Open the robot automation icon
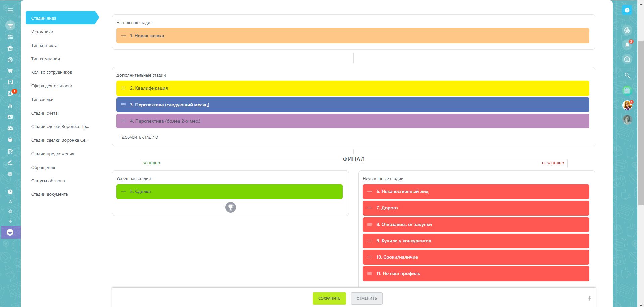The width and height of the screenshot is (644, 307). [10, 128]
